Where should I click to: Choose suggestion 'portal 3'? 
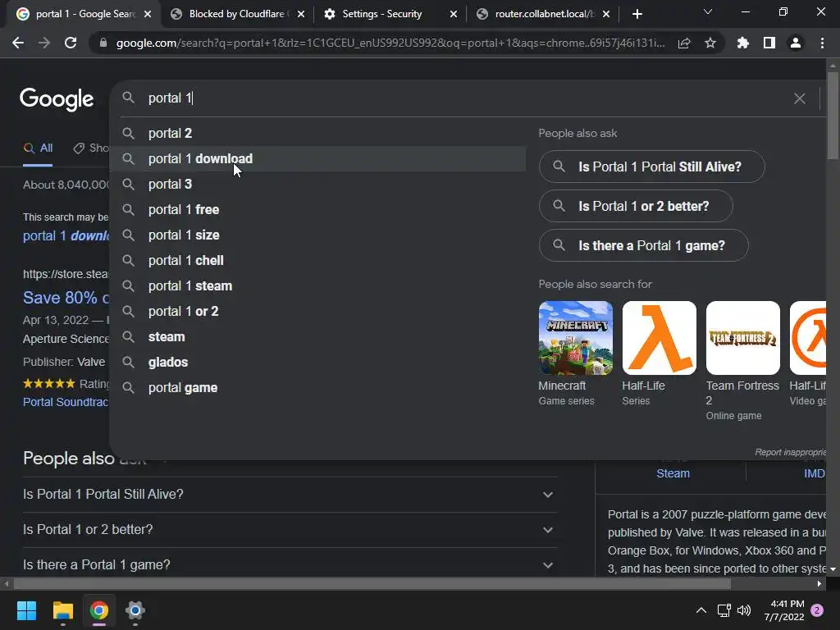(317, 184)
